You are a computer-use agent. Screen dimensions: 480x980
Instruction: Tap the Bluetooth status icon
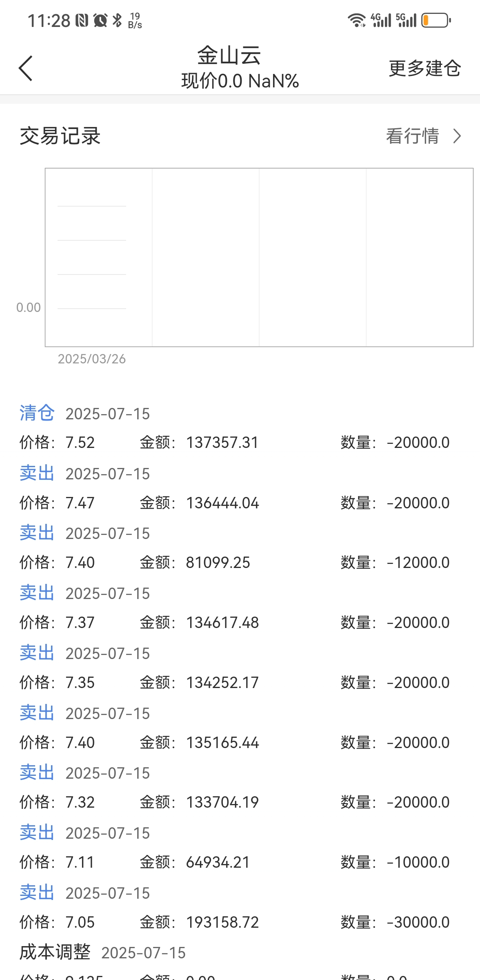click(x=117, y=20)
